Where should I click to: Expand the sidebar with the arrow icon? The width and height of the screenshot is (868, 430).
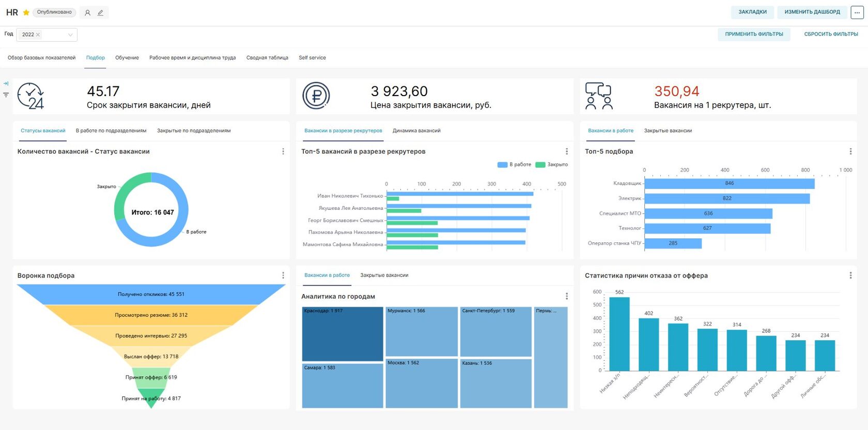click(6, 83)
